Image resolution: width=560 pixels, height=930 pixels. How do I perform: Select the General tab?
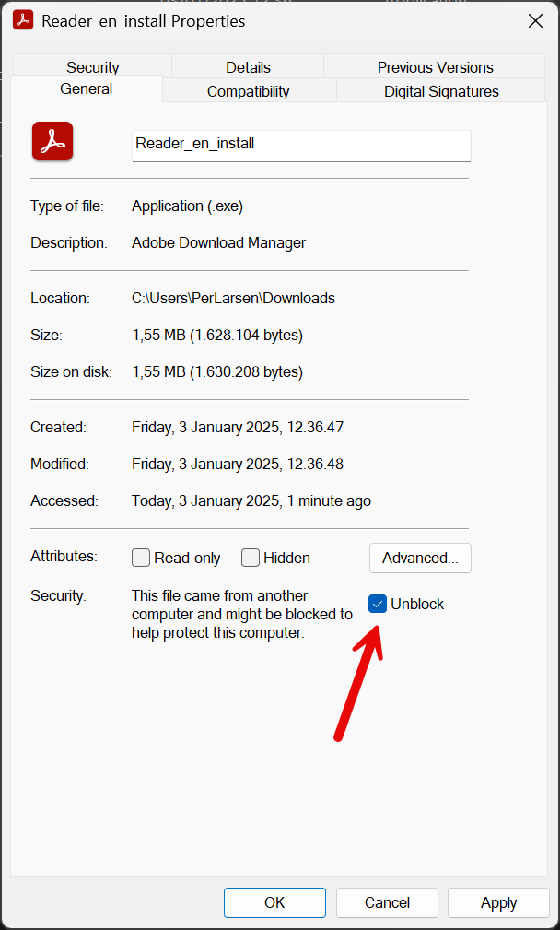point(87,89)
